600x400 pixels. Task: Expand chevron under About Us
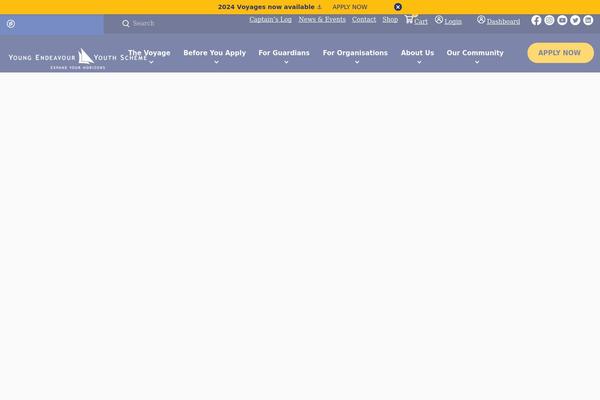pos(419,62)
